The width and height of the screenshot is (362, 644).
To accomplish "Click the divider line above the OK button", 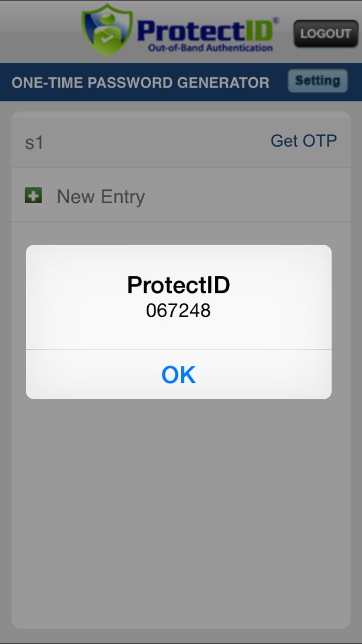I will (179, 349).
